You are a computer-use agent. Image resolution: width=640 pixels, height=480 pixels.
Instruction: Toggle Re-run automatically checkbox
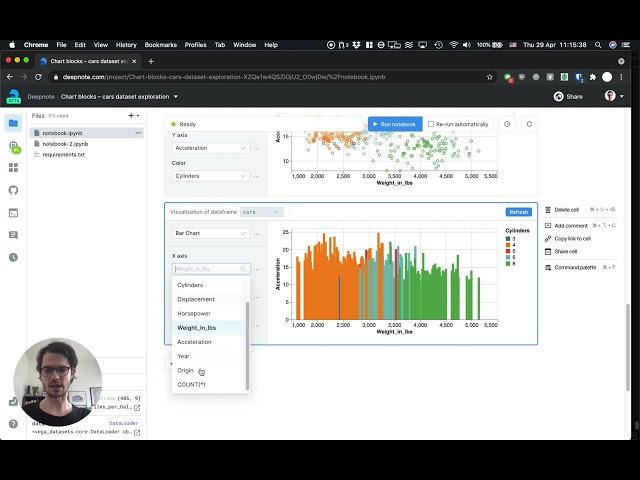pyautogui.click(x=431, y=124)
